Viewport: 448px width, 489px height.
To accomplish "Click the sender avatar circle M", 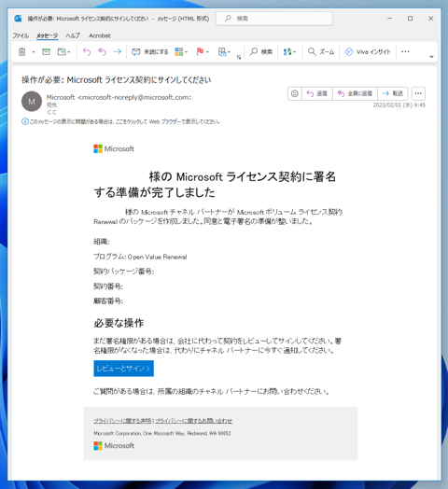I will (x=32, y=102).
